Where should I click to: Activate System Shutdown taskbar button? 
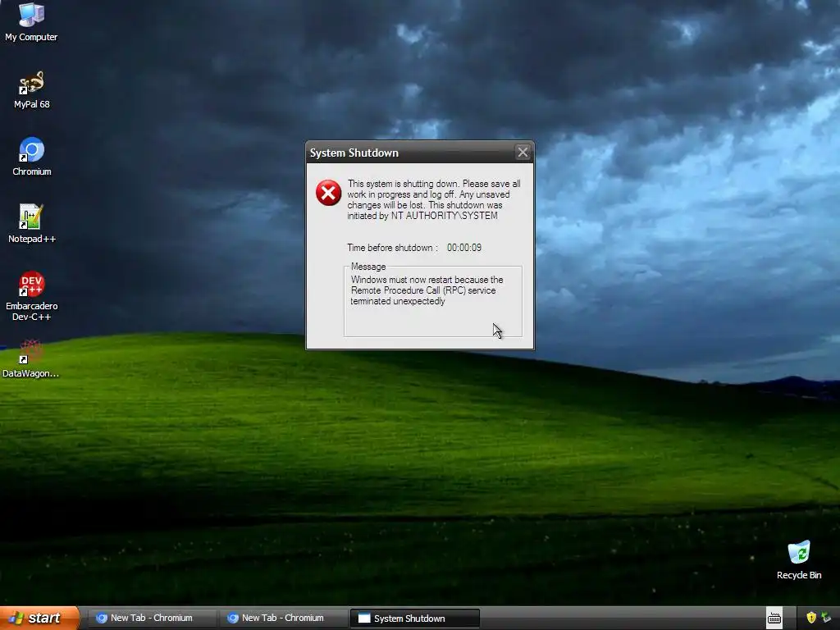point(414,619)
